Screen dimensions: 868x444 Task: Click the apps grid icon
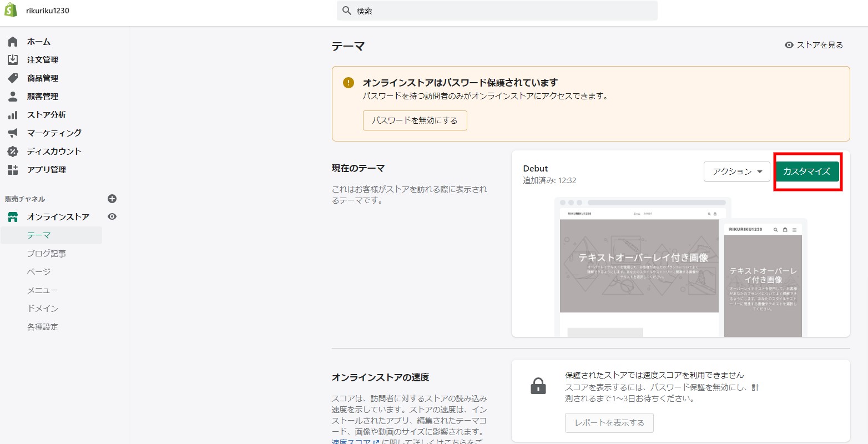tap(13, 170)
